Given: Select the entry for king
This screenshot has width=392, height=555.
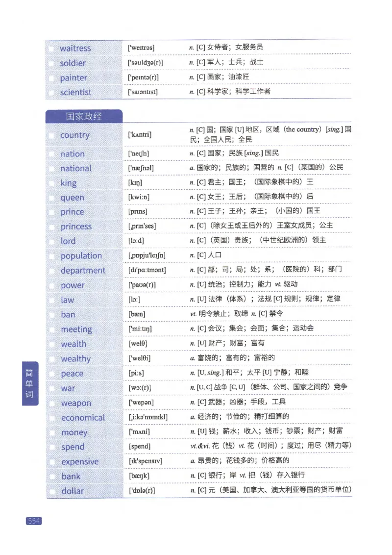Looking at the screenshot, I should (x=69, y=182).
